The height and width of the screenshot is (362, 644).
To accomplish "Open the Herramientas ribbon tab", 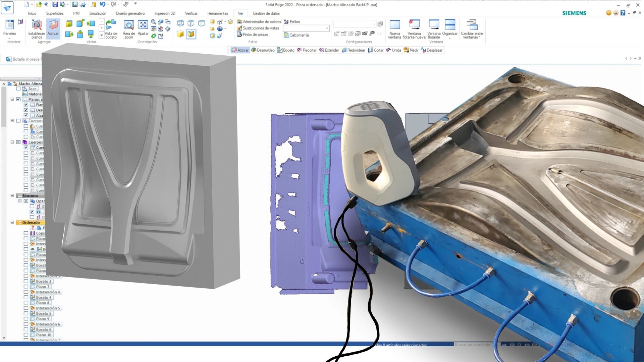I will coord(218,13).
